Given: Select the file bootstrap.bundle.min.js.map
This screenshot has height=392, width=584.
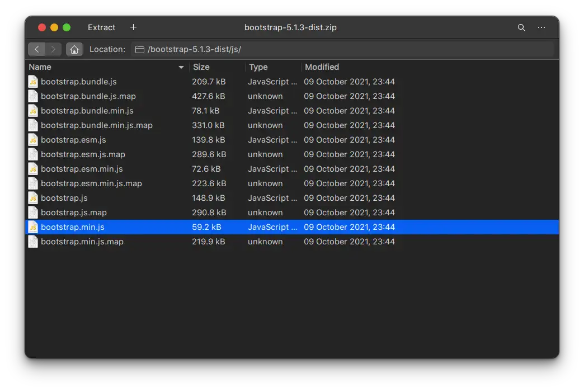Looking at the screenshot, I should [97, 125].
